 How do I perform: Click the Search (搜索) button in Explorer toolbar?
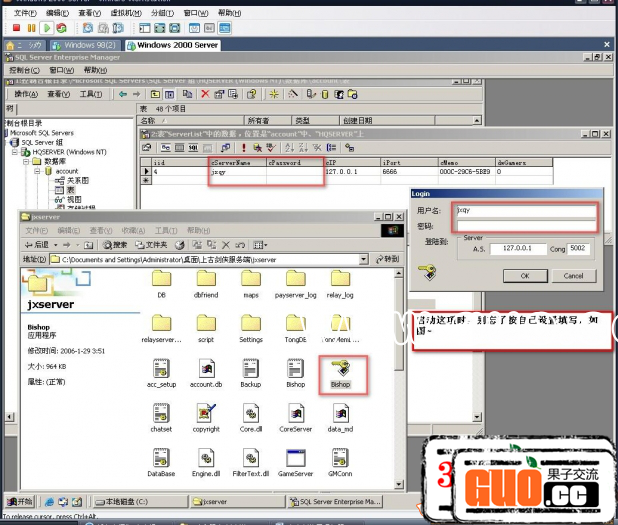pos(115,245)
